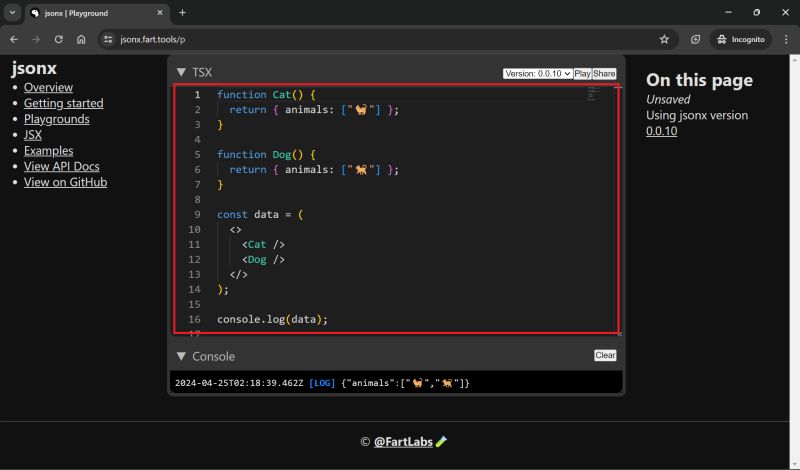Click the editor resize handle corner

pyautogui.click(x=619, y=333)
